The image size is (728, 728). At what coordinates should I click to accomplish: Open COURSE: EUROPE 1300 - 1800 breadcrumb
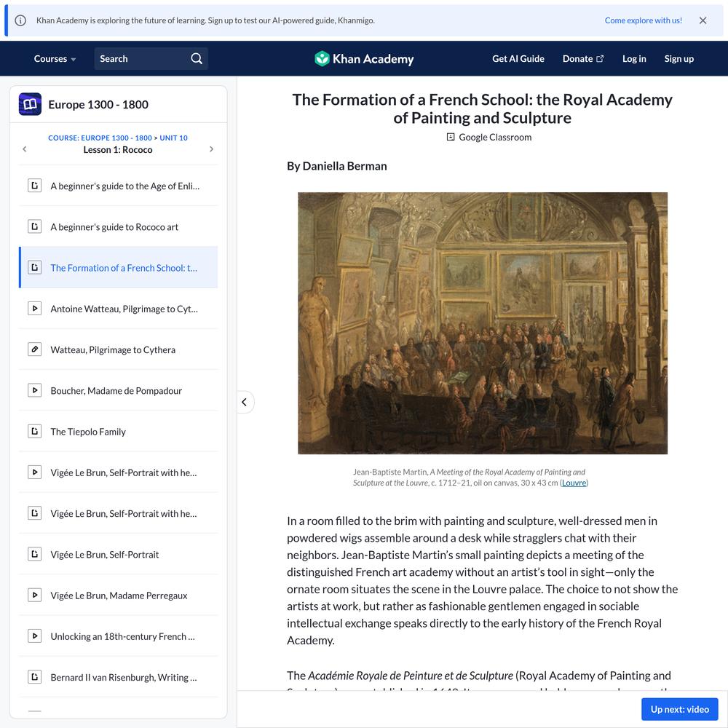click(100, 138)
